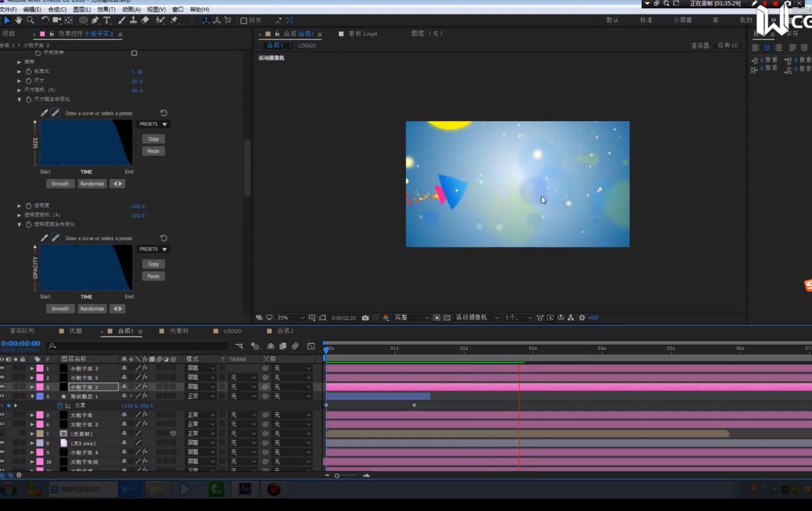This screenshot has width=812, height=511.
Task: Select the Horizontal Type tool
Action: tap(107, 20)
